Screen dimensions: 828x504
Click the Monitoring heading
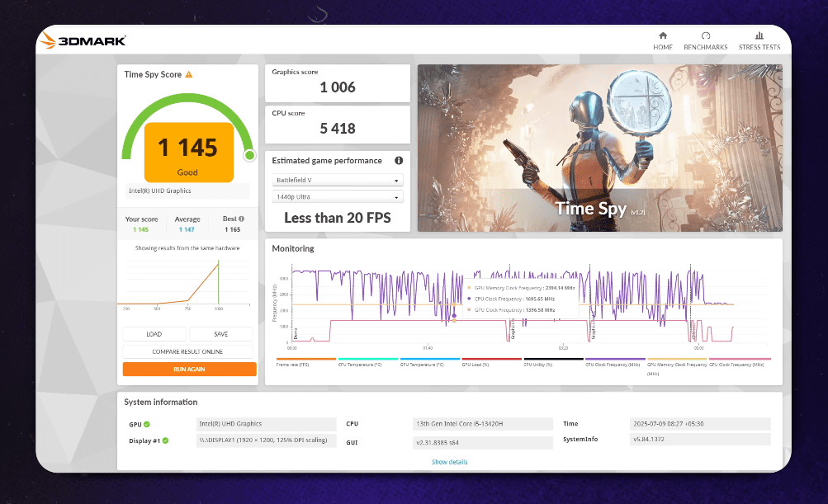(293, 248)
